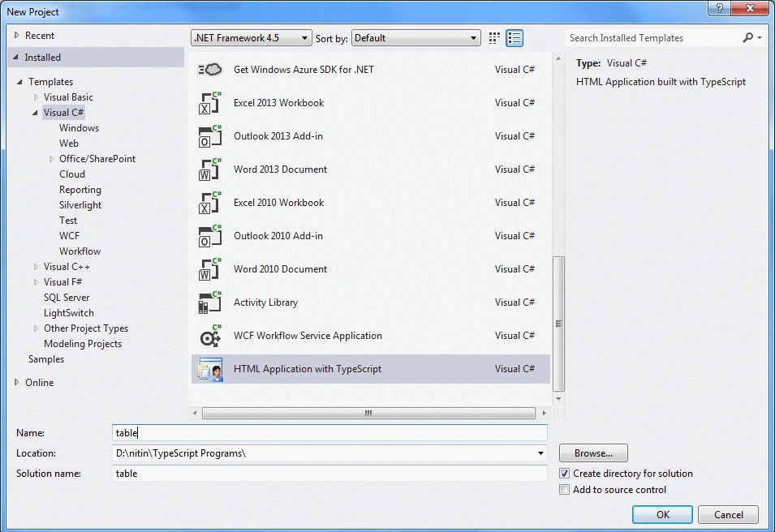The width and height of the screenshot is (775, 532).
Task: Expand the Recent section
Action: pos(17,35)
